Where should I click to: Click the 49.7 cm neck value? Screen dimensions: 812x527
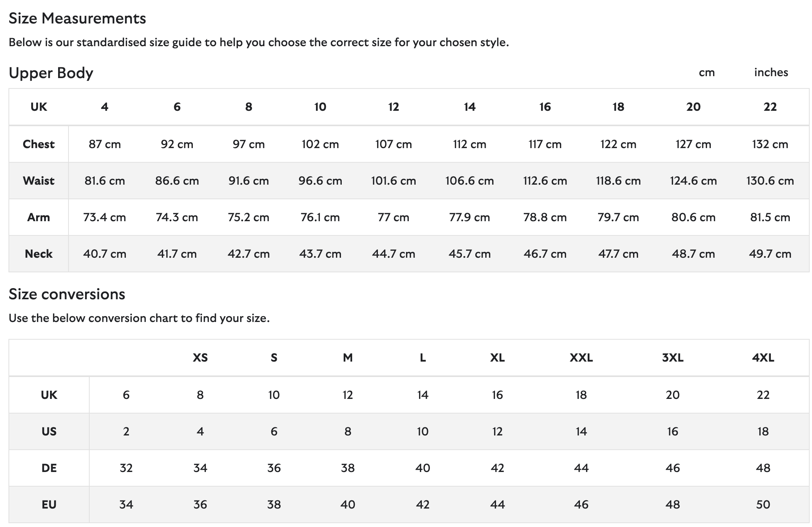(x=770, y=254)
